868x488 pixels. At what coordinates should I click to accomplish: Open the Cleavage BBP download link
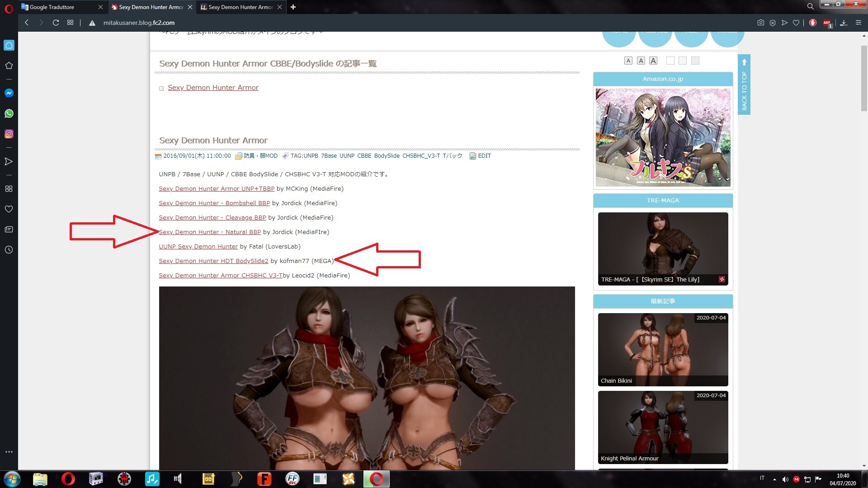pos(212,218)
